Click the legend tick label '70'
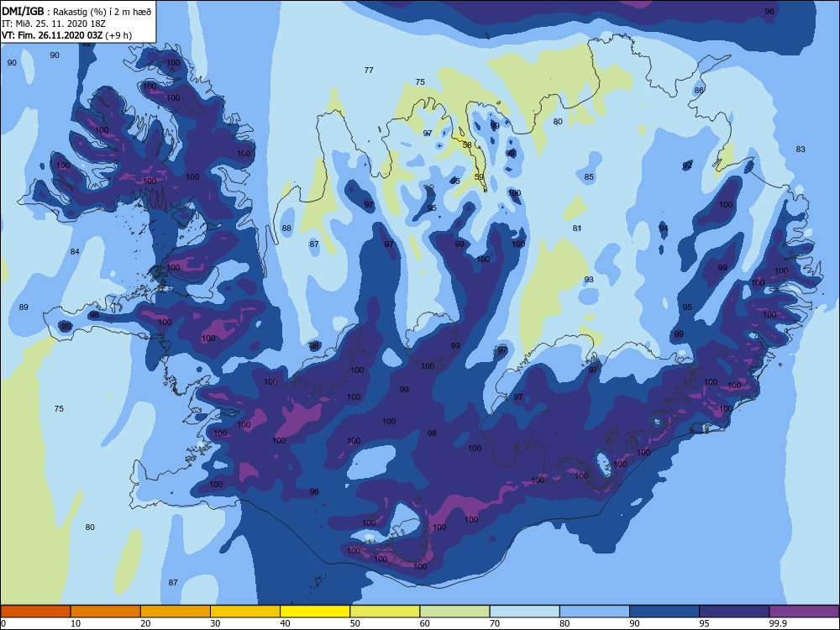 point(495,623)
